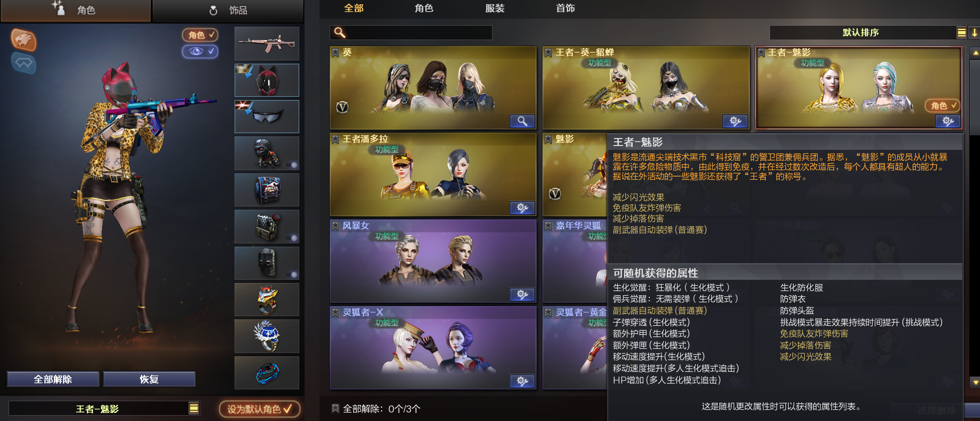Screen dimensions: 980x421
Task: Click the 全部解除 button
Action: [53, 379]
